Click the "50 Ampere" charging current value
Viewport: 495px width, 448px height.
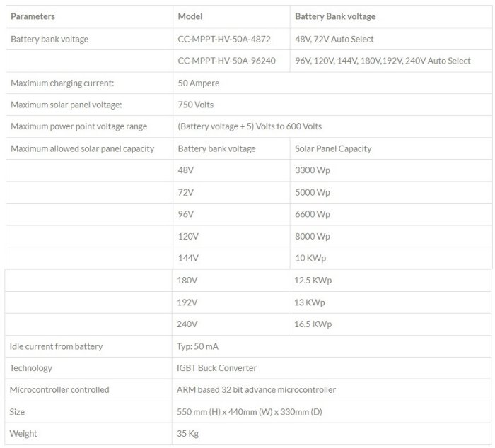tap(199, 83)
